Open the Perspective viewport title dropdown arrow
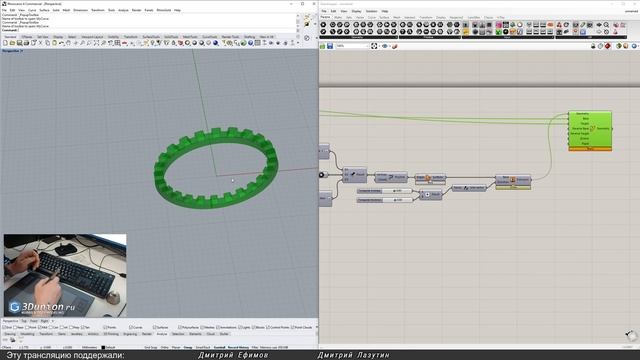Image resolution: width=640 pixels, height=360 pixels. (22, 51)
